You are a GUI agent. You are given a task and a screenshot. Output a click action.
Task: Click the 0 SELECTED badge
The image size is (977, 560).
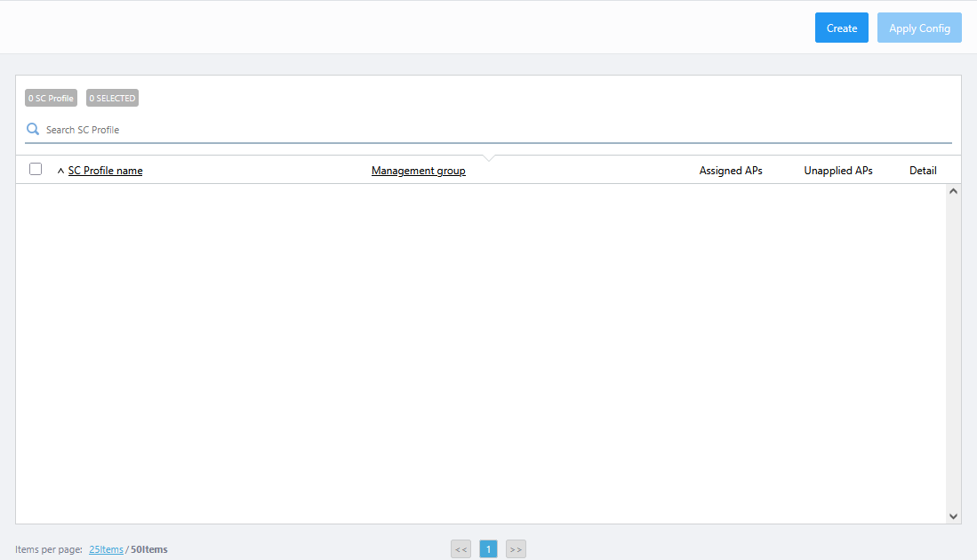[x=112, y=98]
